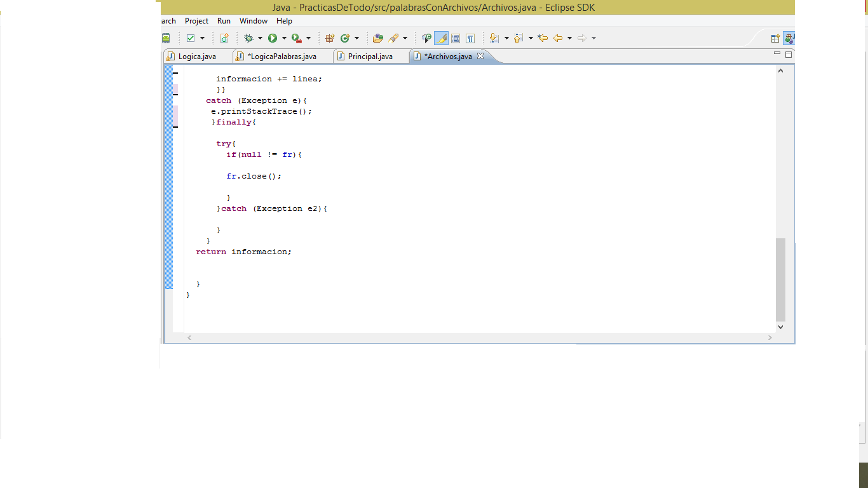
Task: Click the Open Type folder icon
Action: click(x=378, y=38)
